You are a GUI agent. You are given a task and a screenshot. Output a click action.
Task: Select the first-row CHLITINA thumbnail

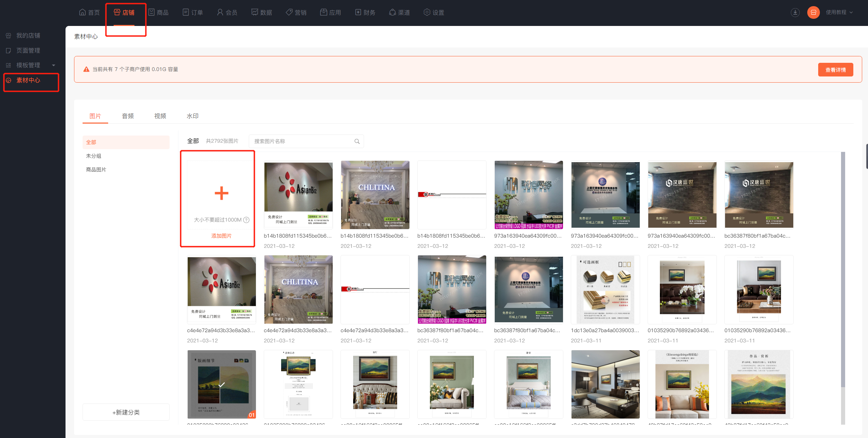(x=375, y=195)
